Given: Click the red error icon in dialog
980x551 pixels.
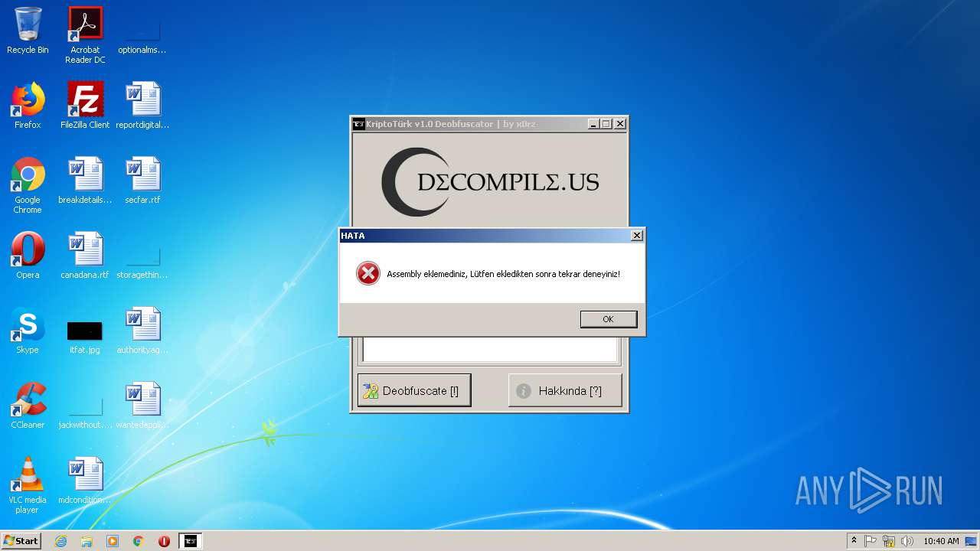Looking at the screenshot, I should pyautogui.click(x=368, y=273).
